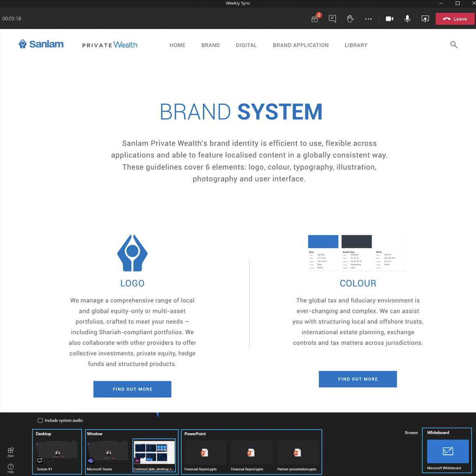This screenshot has width=476, height=476.
Task: Leave the meeting
Action: (455, 19)
